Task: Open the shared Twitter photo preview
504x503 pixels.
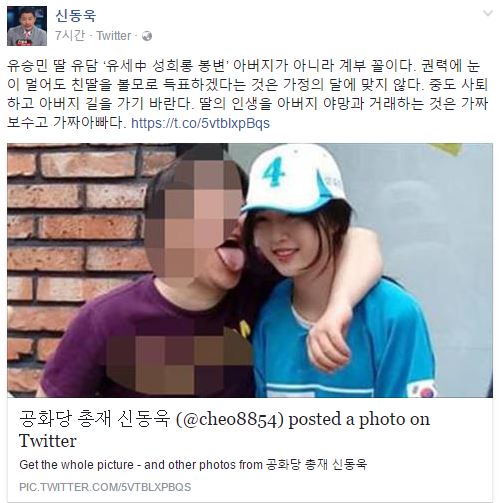Action: 250,270
